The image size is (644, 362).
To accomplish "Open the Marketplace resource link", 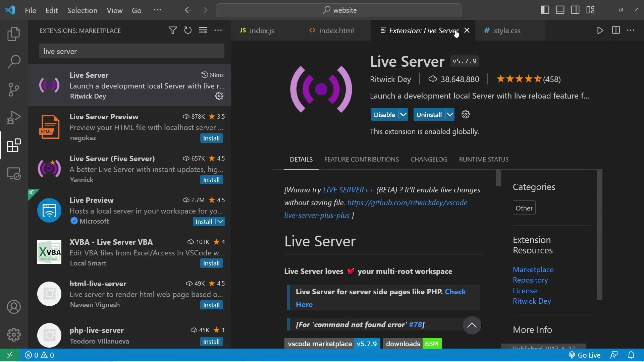I will pos(533,270).
